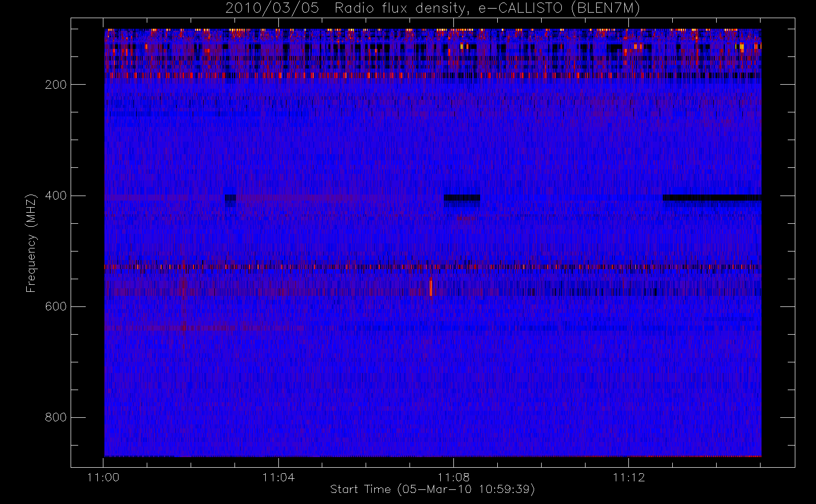Click the 11:04 time tick label
The height and width of the screenshot is (504, 816).
tap(278, 477)
